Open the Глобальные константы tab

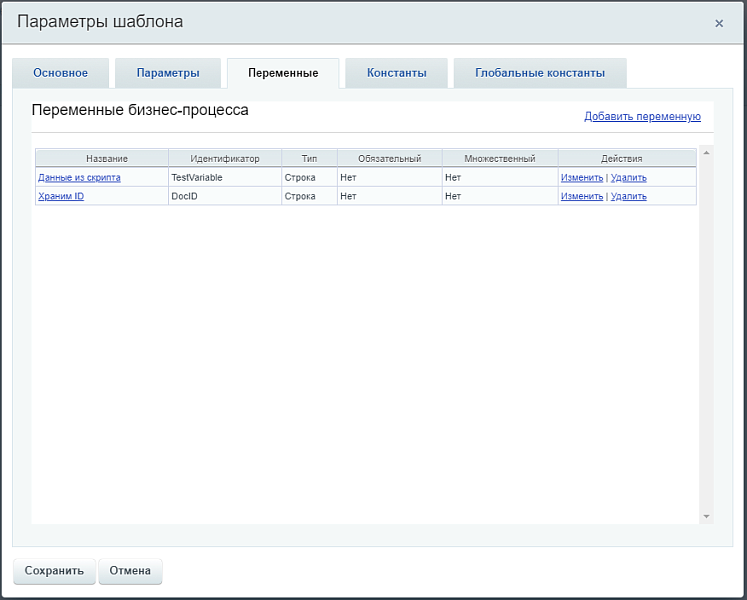click(x=540, y=73)
